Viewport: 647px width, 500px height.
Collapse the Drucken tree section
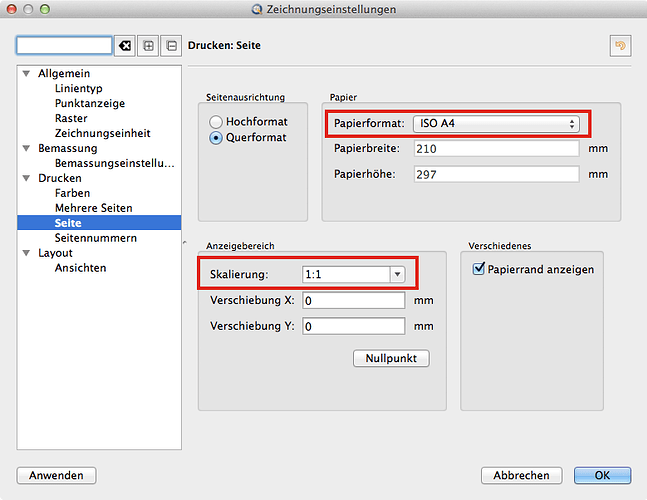click(26, 178)
